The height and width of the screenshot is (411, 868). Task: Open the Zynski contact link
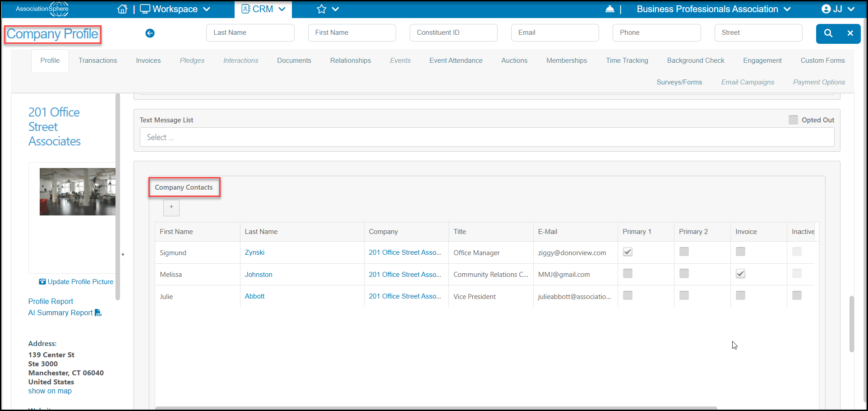254,252
